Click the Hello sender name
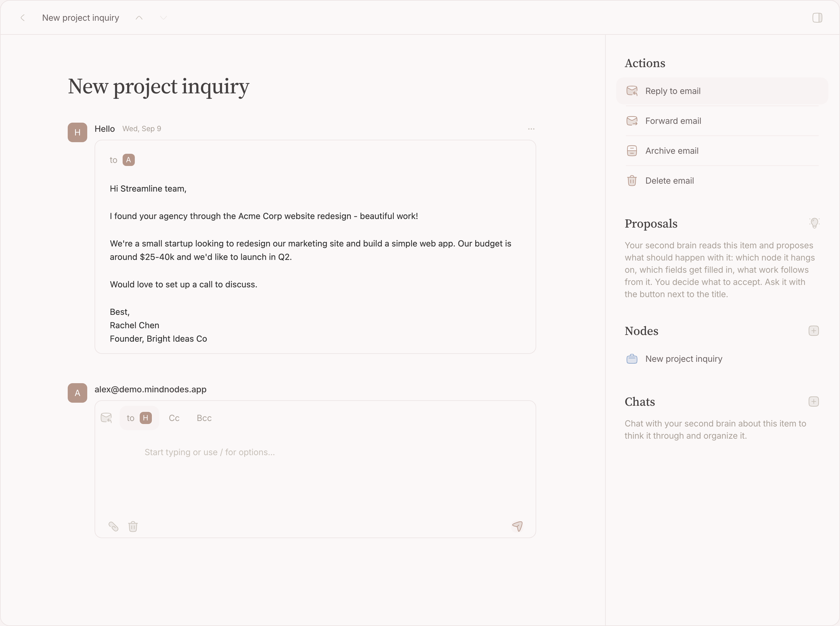This screenshot has width=840, height=626. 105,129
